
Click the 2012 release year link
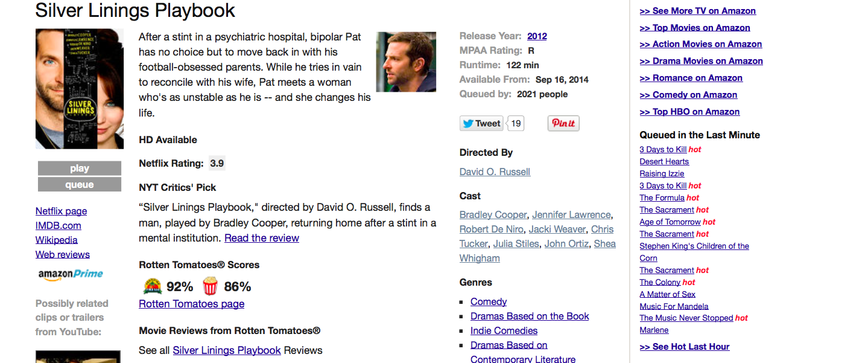click(x=537, y=36)
